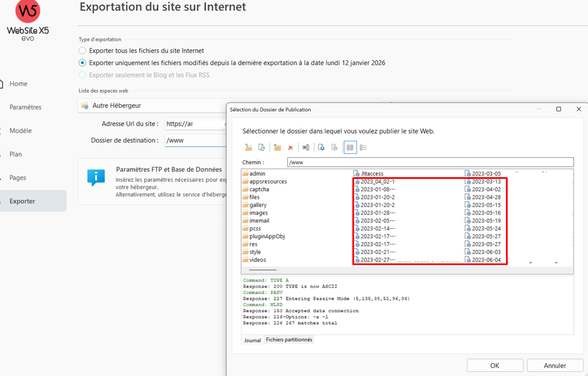Click the rename item toolbar icon
The height and width of the screenshot is (376, 588).
tap(306, 147)
